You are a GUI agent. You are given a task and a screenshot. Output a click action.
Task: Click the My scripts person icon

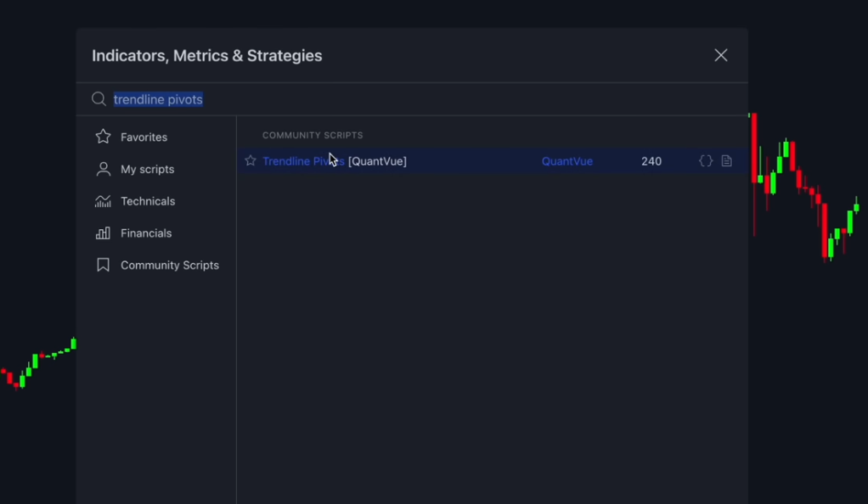point(103,169)
